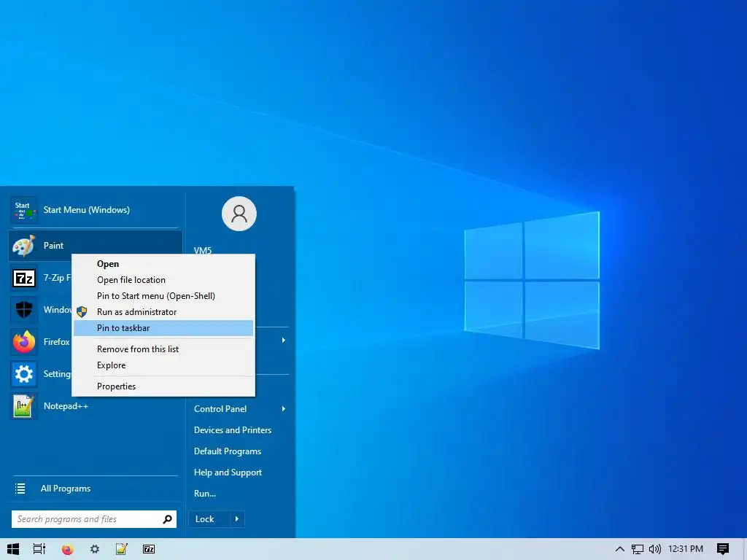The width and height of the screenshot is (747, 560).
Task: Click the All Programs list icon
Action: tap(20, 488)
